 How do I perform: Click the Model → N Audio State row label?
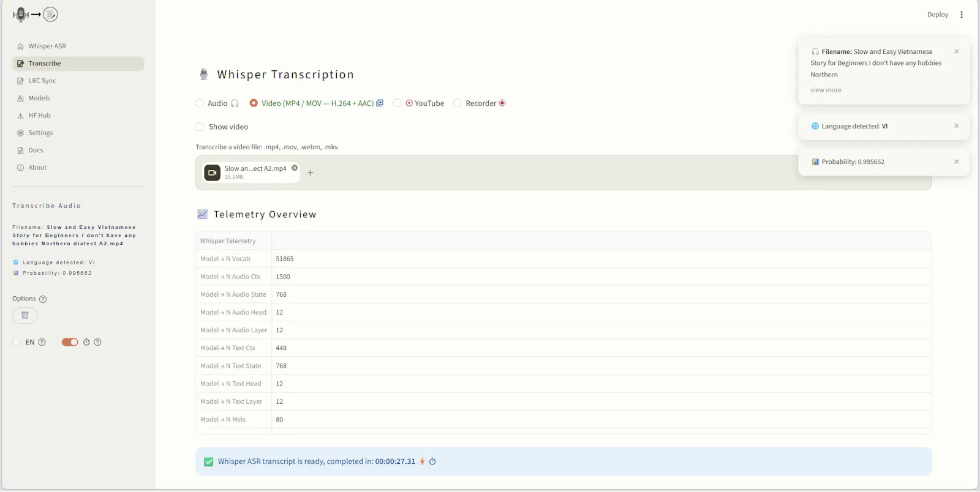[233, 294]
